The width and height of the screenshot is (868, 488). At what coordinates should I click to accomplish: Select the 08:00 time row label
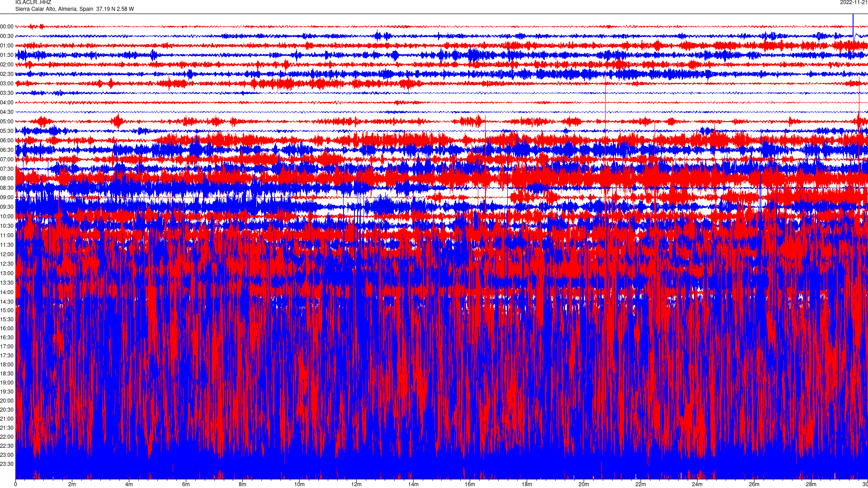coord(7,178)
